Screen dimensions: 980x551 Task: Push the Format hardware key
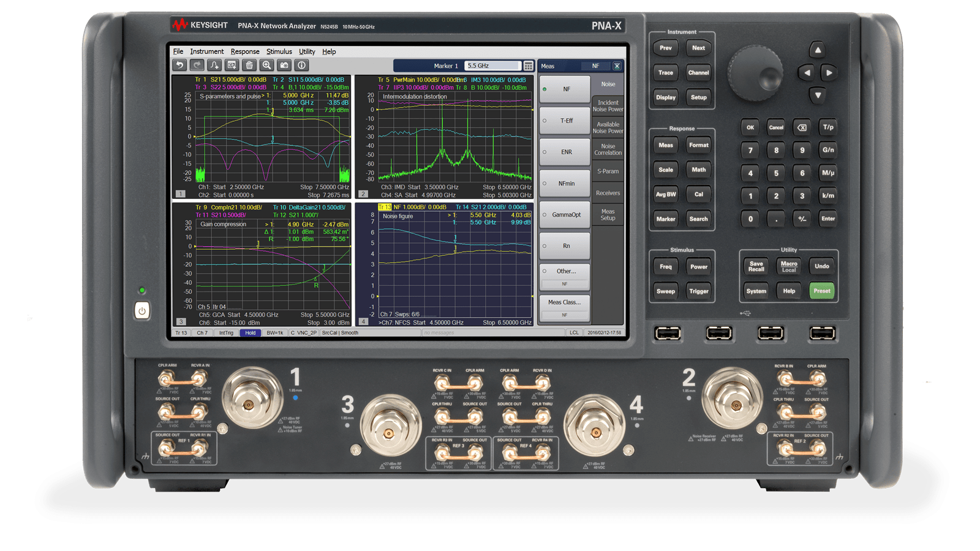(x=698, y=145)
